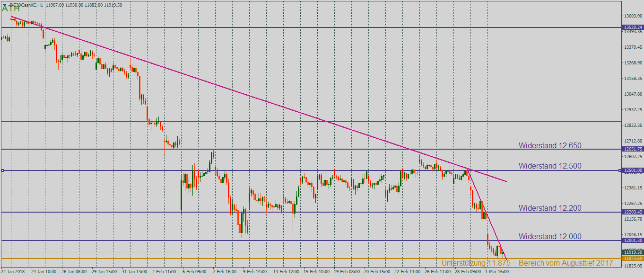The width and height of the screenshot is (644, 277).
Task: Click the 12203.42 price tag
Action: click(x=633, y=212)
